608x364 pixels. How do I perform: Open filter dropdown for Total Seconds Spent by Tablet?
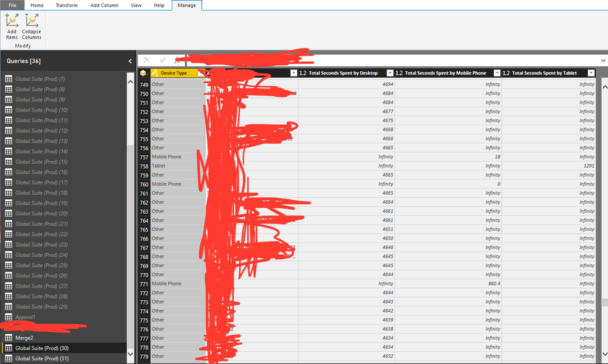click(x=590, y=73)
